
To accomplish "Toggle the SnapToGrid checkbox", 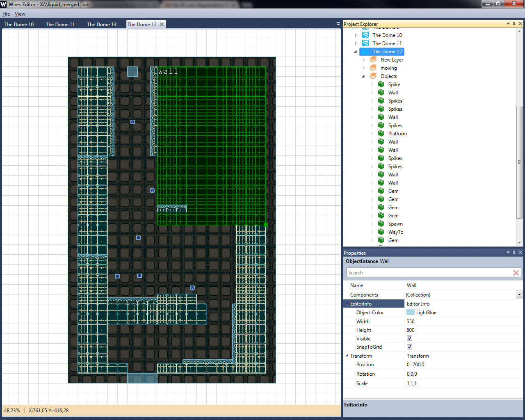I will 409,347.
